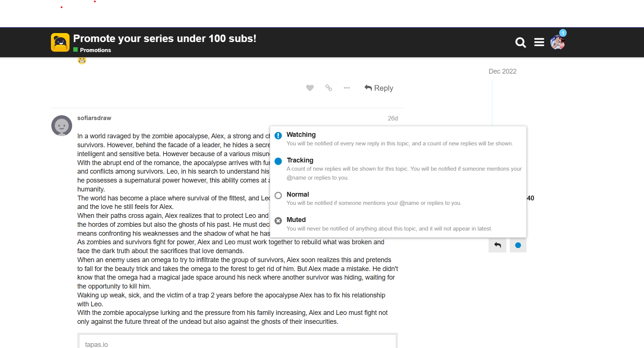
Task: Toggle the tracking notification dropdown button
Action: click(x=518, y=245)
